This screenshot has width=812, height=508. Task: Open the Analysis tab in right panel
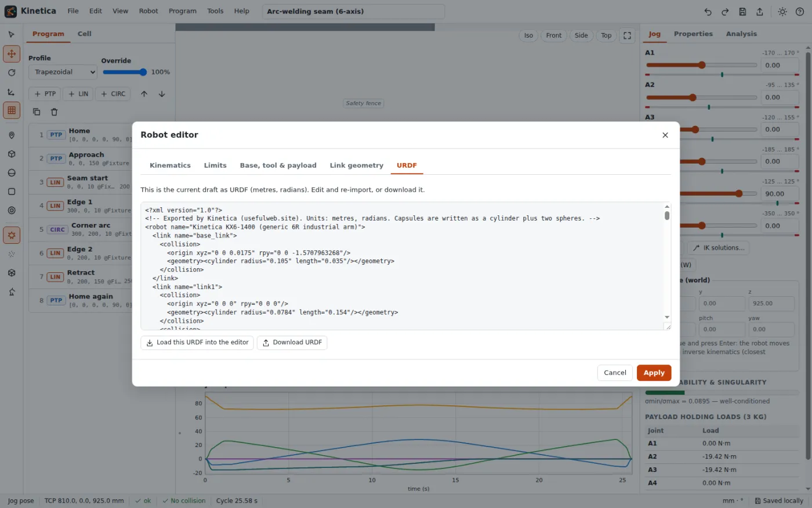[741, 34]
